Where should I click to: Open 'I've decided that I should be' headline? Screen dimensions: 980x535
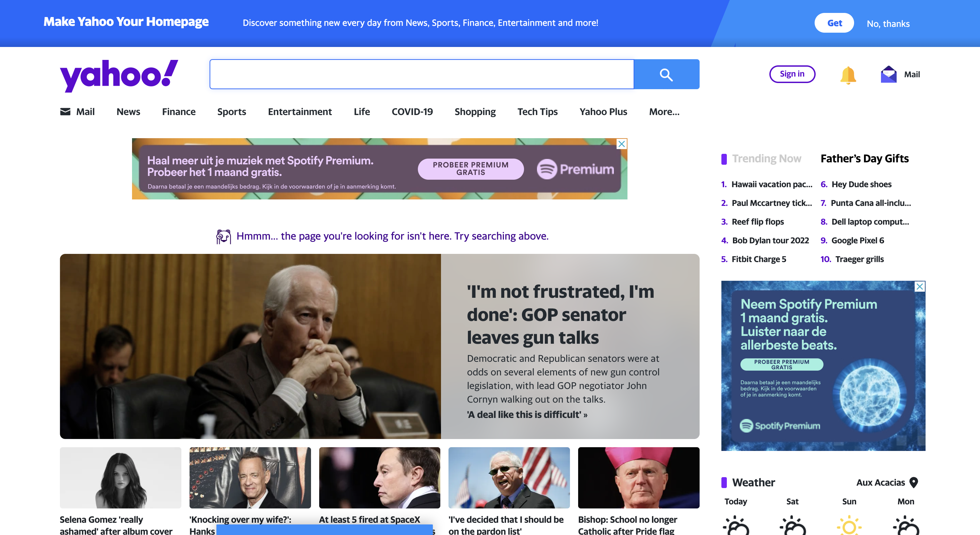[x=506, y=525]
